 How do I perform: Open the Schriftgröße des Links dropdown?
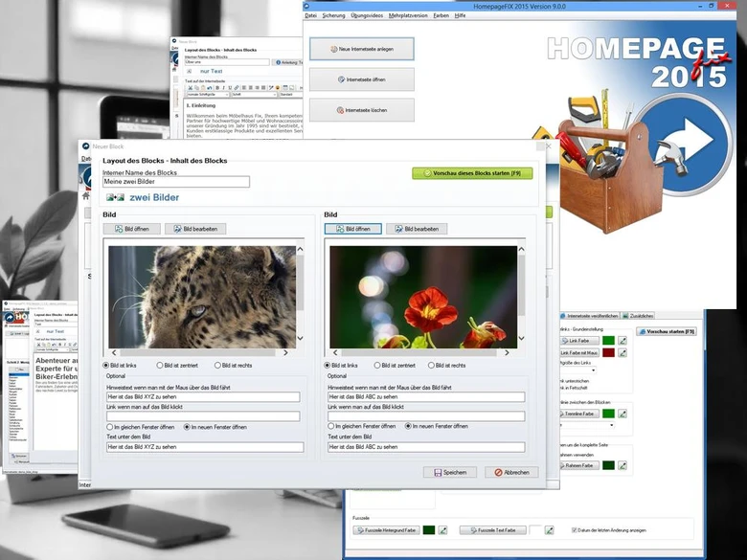(x=593, y=370)
